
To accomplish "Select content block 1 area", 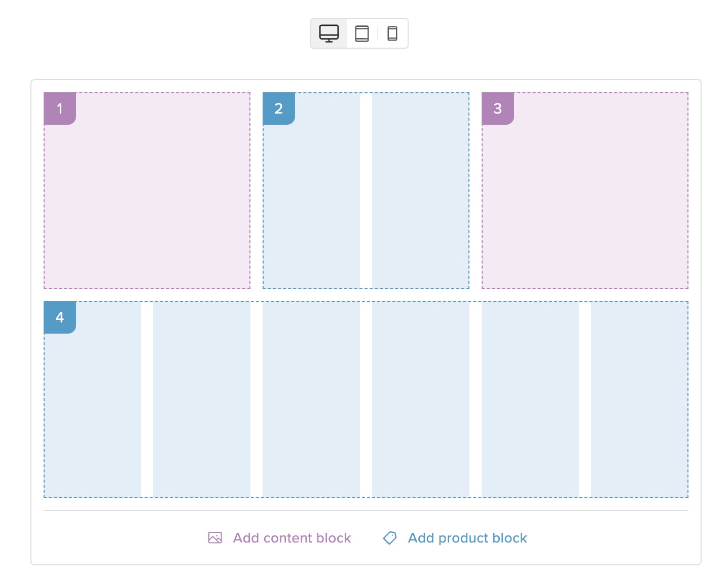I will coord(147,203).
